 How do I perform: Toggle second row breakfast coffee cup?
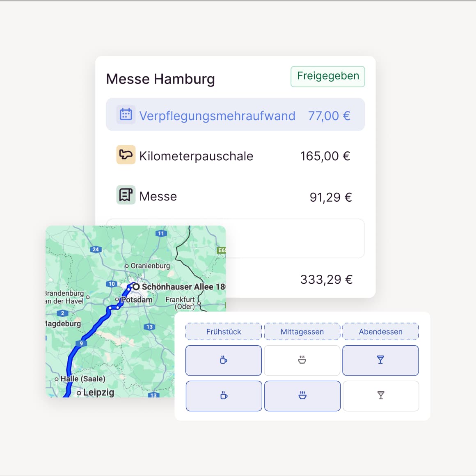pos(224,396)
